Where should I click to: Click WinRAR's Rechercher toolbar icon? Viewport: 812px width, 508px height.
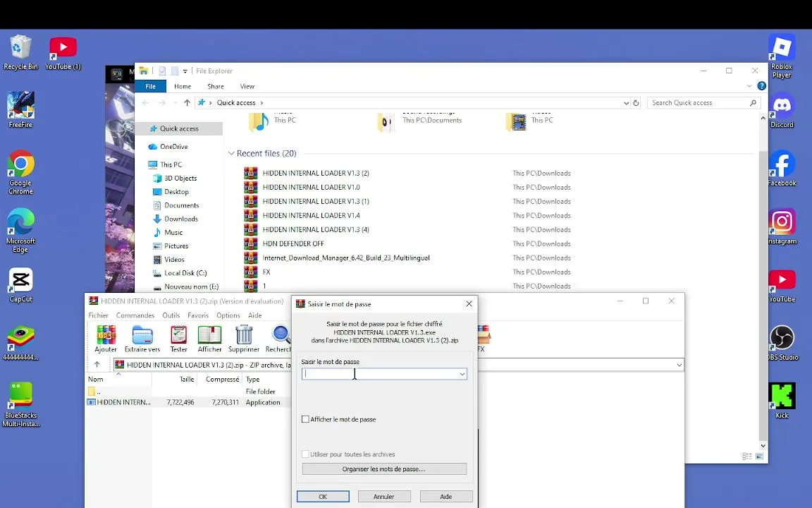[x=278, y=339]
